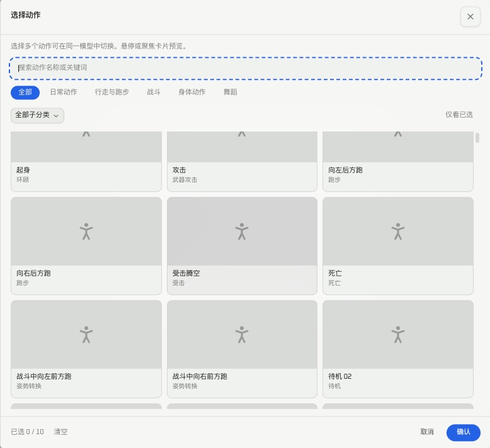The width and height of the screenshot is (490, 448).
Task: Confirm with the 确认 button
Action: 463,432
